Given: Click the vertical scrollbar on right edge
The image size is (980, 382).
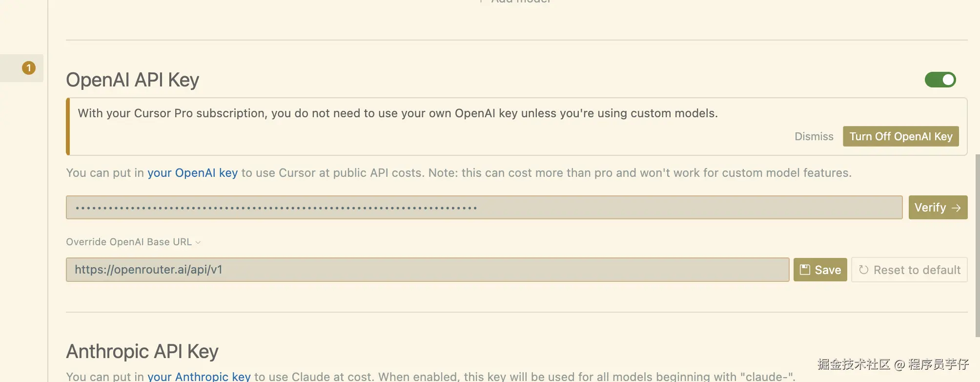Looking at the screenshot, I should pos(977,245).
